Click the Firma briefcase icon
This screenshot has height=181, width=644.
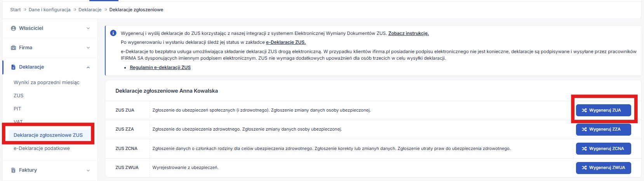[x=14, y=48]
